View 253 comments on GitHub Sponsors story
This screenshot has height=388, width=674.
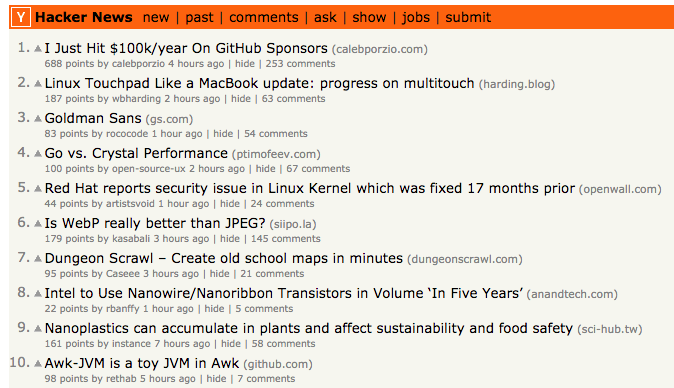pyautogui.click(x=300, y=64)
